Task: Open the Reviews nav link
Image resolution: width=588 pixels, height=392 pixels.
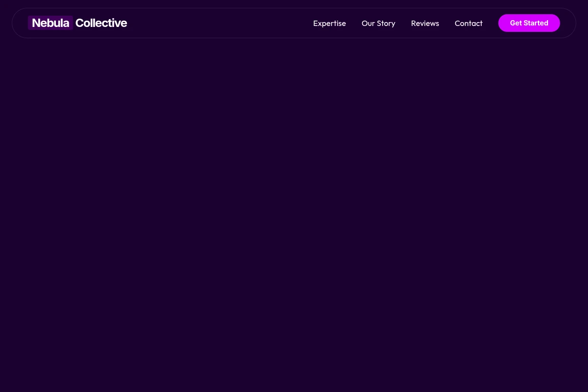Action: [425, 23]
